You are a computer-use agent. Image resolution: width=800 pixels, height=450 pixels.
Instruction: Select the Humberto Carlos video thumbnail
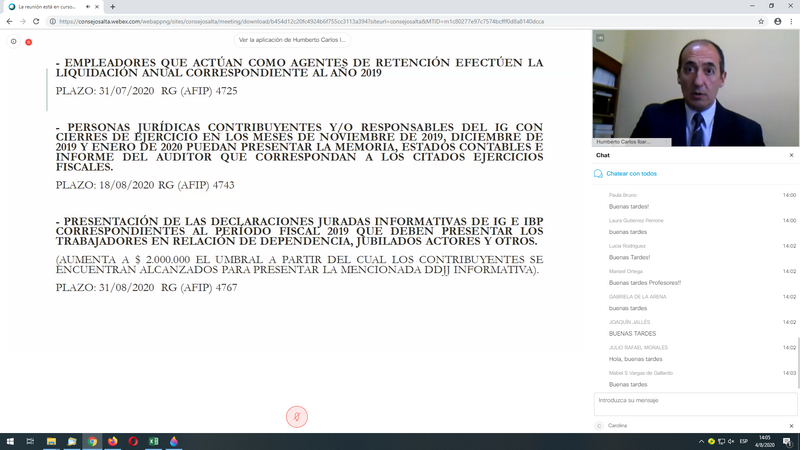point(696,88)
